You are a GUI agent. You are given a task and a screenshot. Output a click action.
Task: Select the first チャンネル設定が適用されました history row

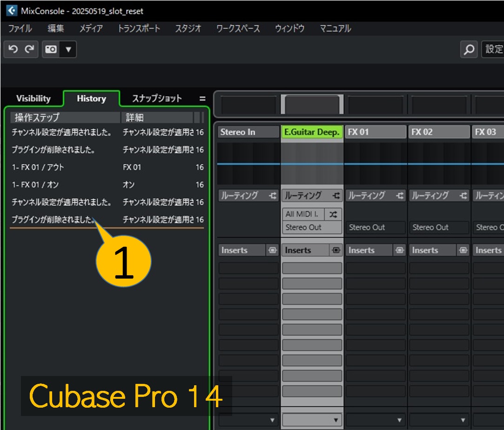(107, 132)
